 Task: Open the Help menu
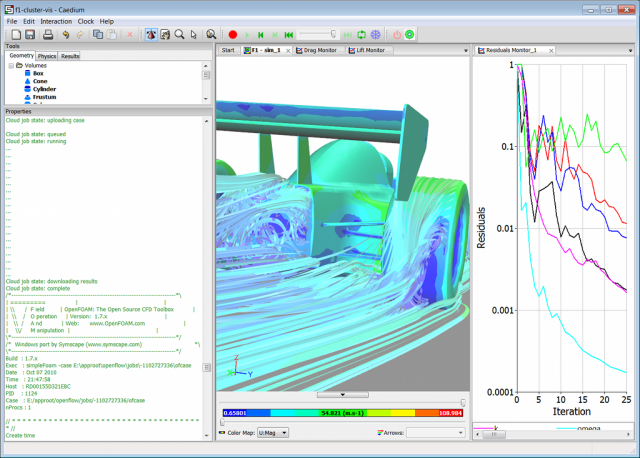click(x=107, y=21)
